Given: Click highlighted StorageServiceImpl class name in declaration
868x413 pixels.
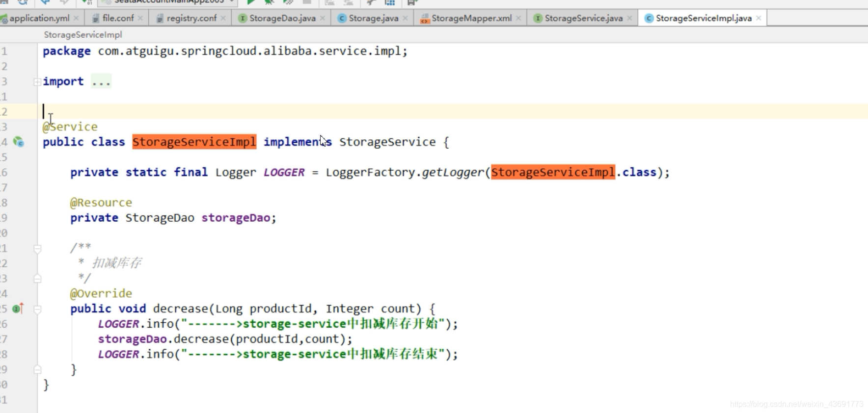Looking at the screenshot, I should 194,142.
